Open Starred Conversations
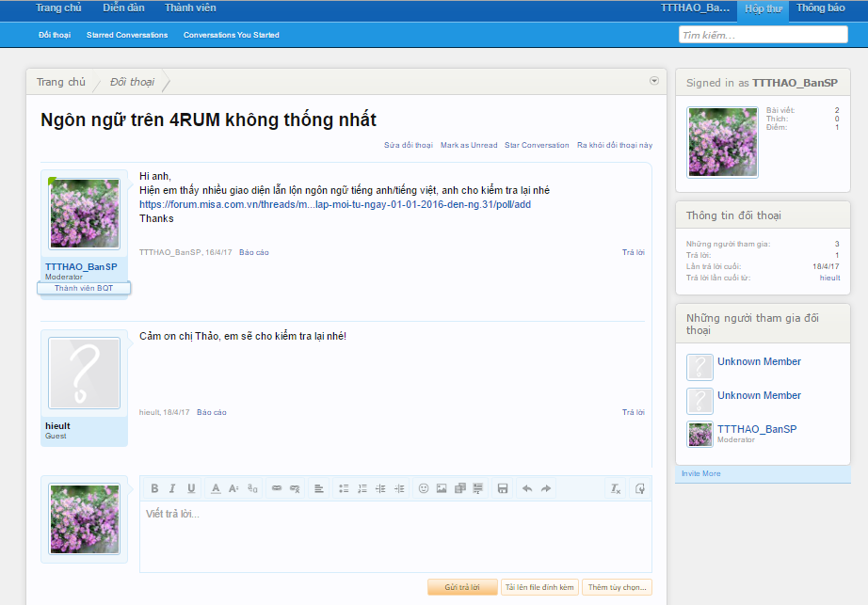This screenshot has width=868, height=605. click(127, 35)
